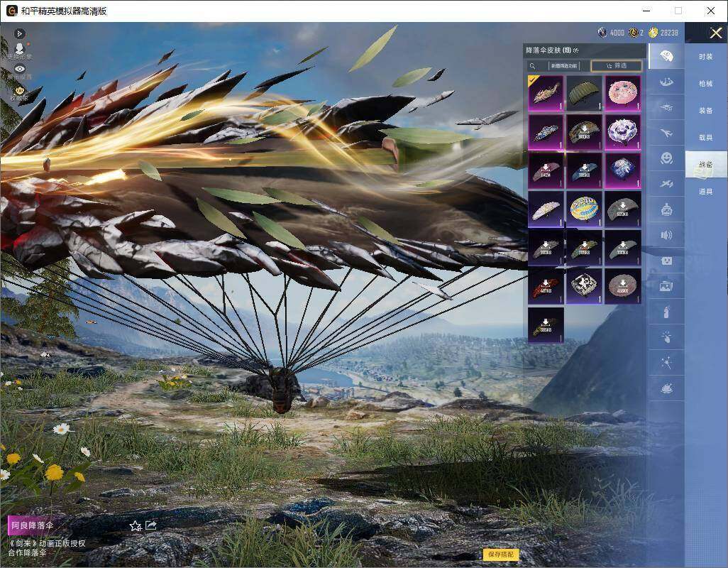
Task: Click the 28238 gold coin balance
Action: (x=663, y=33)
